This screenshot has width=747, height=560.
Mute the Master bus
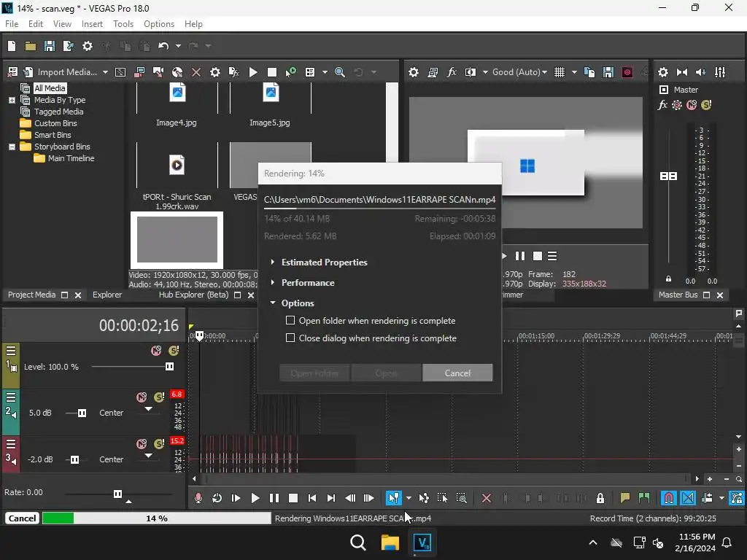tap(692, 105)
